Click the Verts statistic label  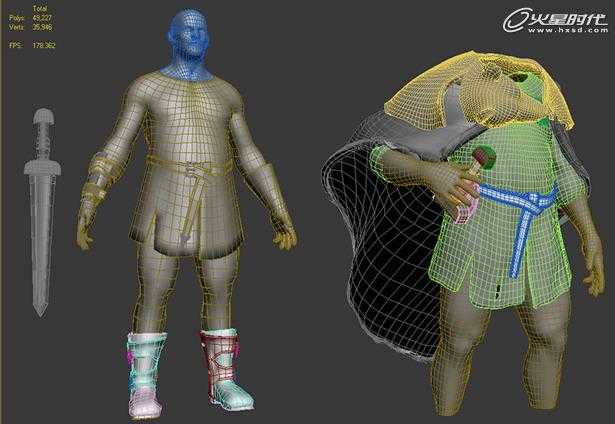pyautogui.click(x=16, y=27)
